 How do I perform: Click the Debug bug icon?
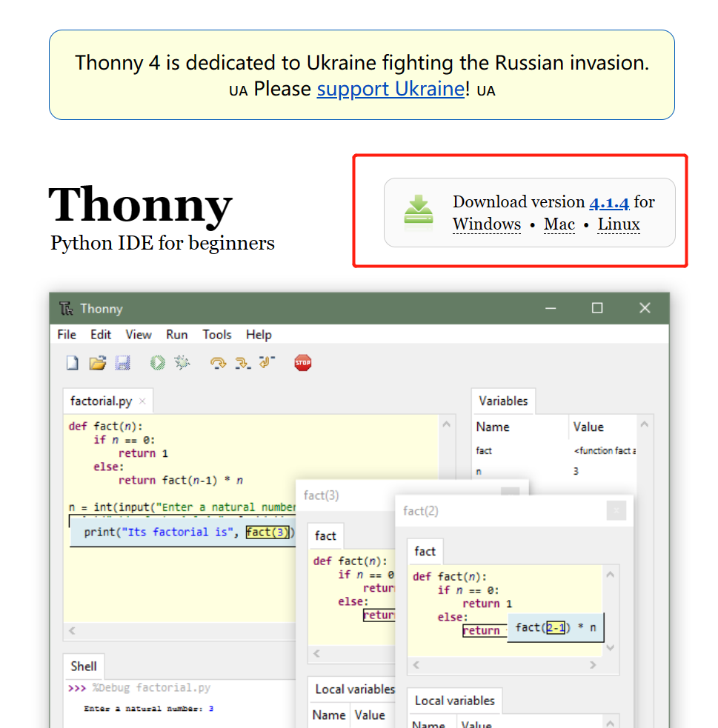click(x=182, y=363)
